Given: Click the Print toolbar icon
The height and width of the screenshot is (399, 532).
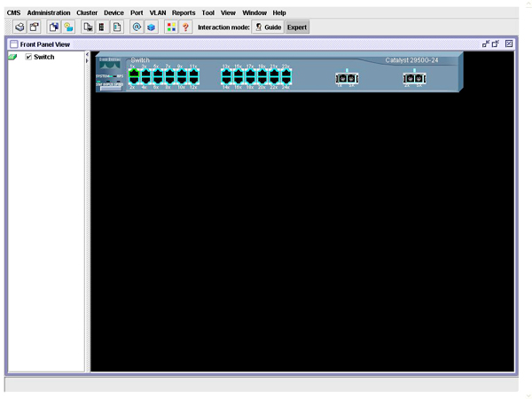Looking at the screenshot, I should coord(20,27).
